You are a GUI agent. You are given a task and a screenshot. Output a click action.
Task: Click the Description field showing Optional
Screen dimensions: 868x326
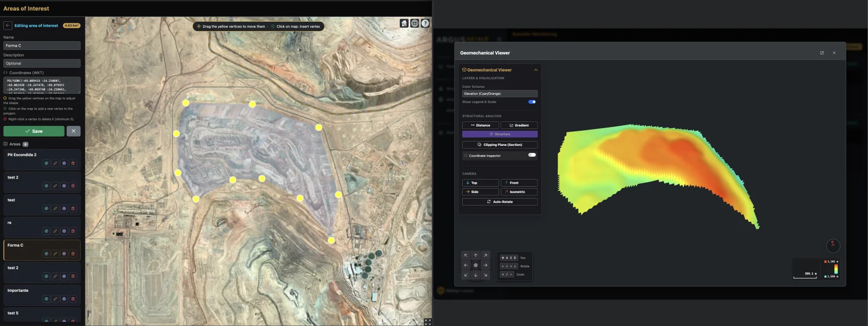coord(42,63)
